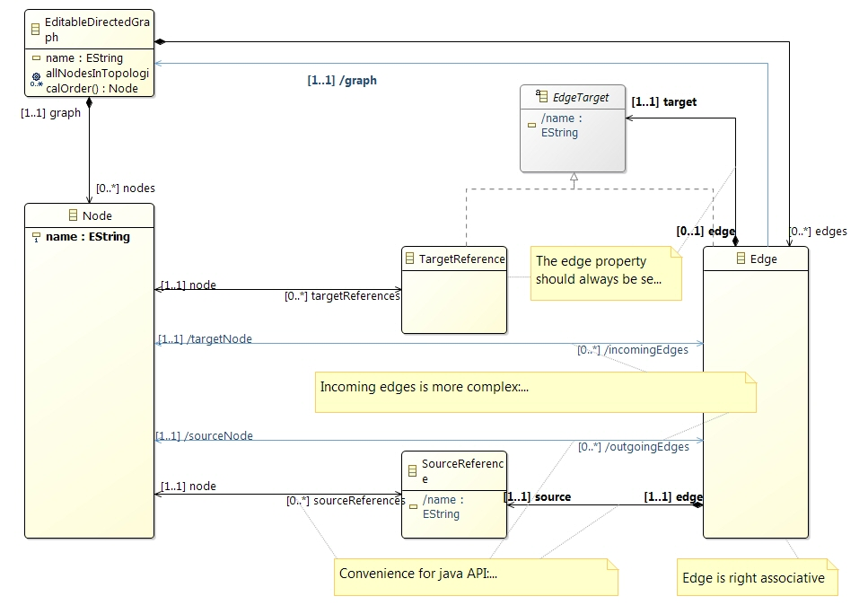This screenshot has width=868, height=605.
Task: Click the '[0..*] sourceReferences' label
Action: pos(346,500)
